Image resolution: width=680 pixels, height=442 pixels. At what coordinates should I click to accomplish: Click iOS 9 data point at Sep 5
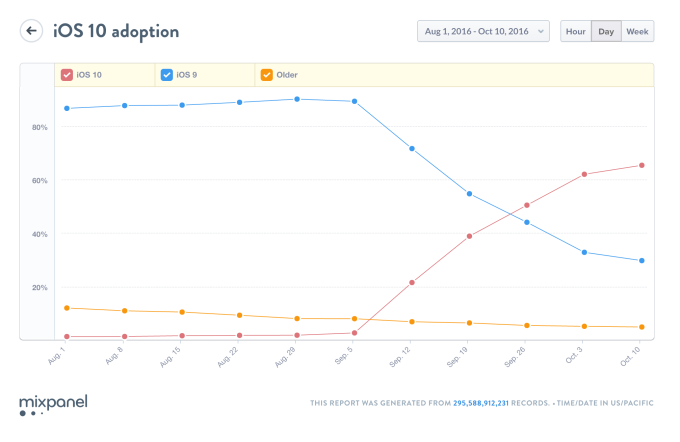355,101
